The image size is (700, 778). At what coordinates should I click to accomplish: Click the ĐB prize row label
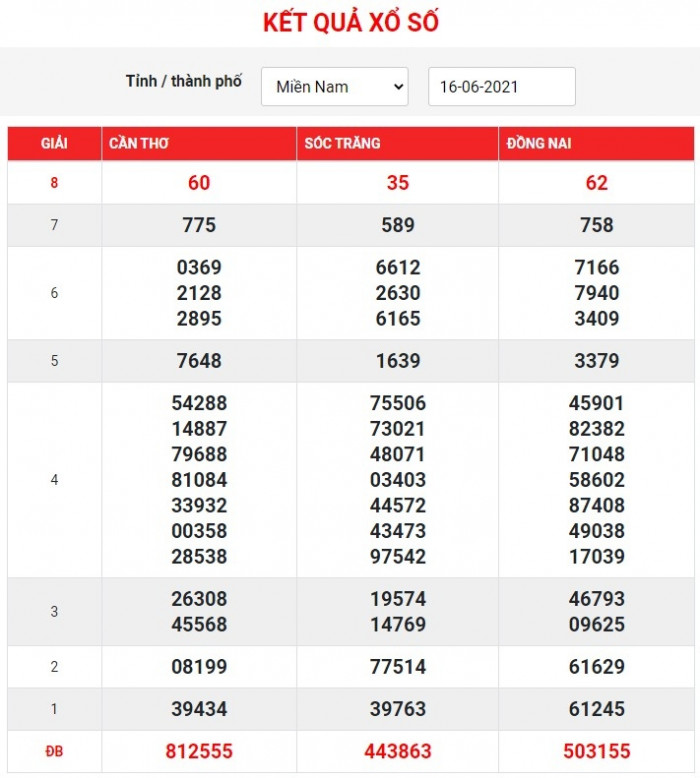pyautogui.click(x=54, y=751)
